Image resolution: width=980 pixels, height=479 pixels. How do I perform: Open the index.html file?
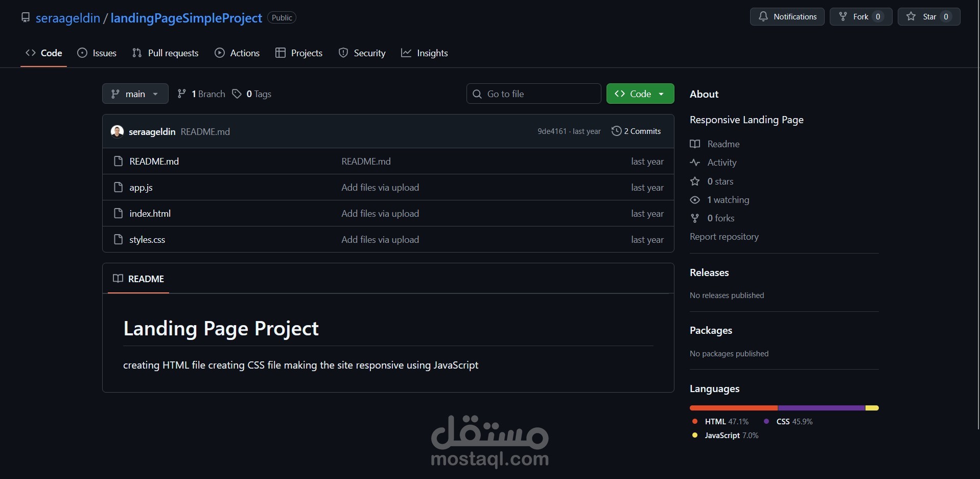click(150, 214)
